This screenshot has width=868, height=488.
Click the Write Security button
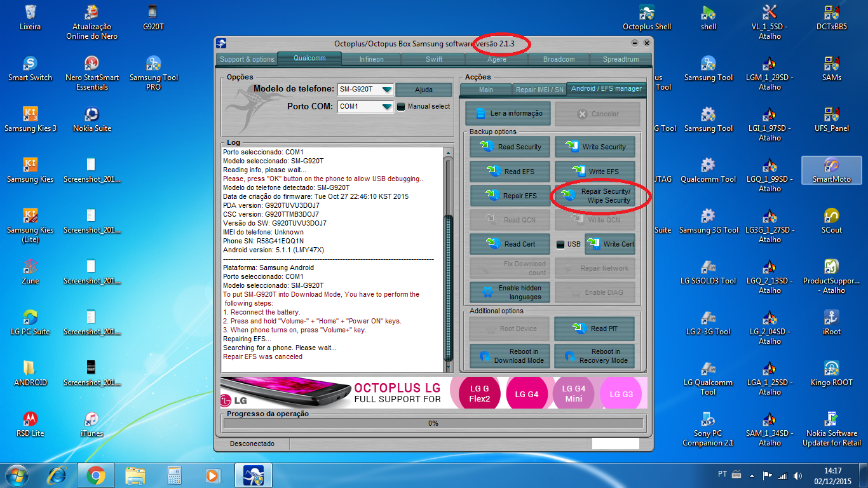[x=595, y=147]
